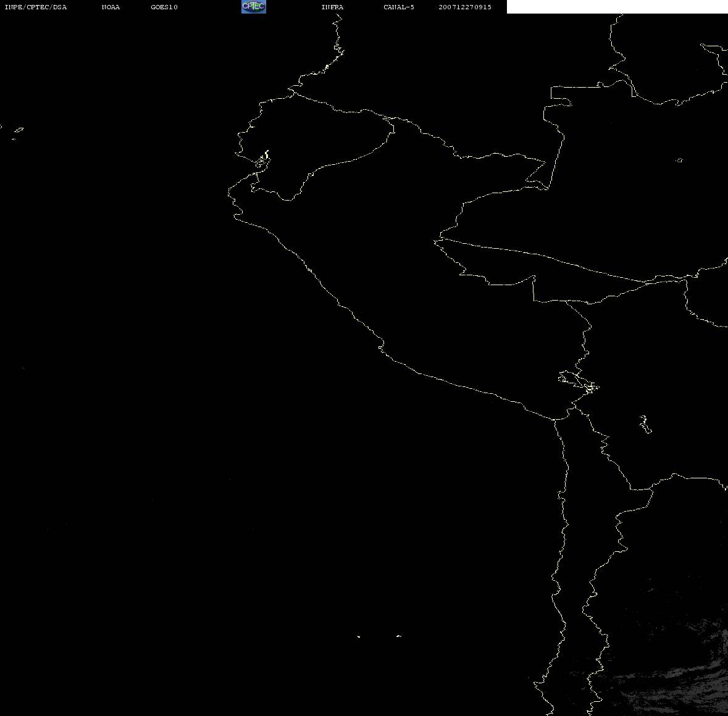
Task: Click the right white island dot in the southern Pacific
Action: (x=398, y=636)
